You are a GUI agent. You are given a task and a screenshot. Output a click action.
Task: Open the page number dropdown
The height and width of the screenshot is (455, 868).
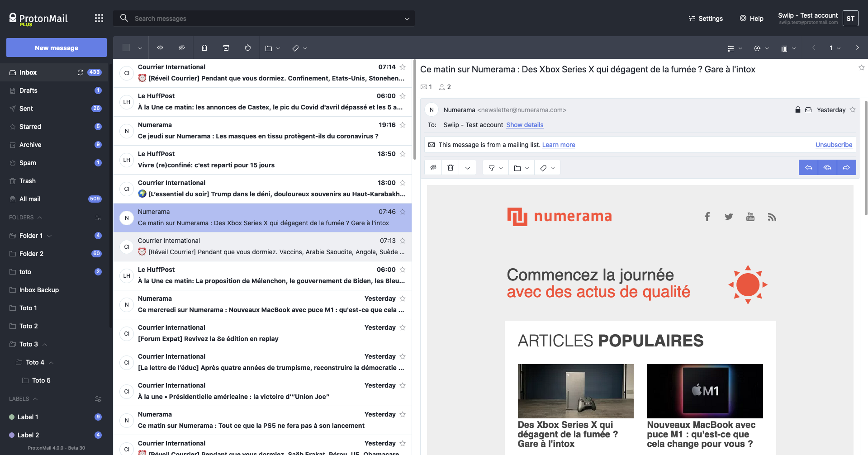click(835, 48)
